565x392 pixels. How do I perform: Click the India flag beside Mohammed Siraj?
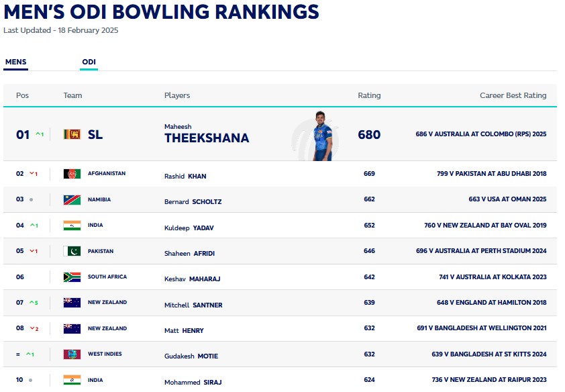click(72, 380)
